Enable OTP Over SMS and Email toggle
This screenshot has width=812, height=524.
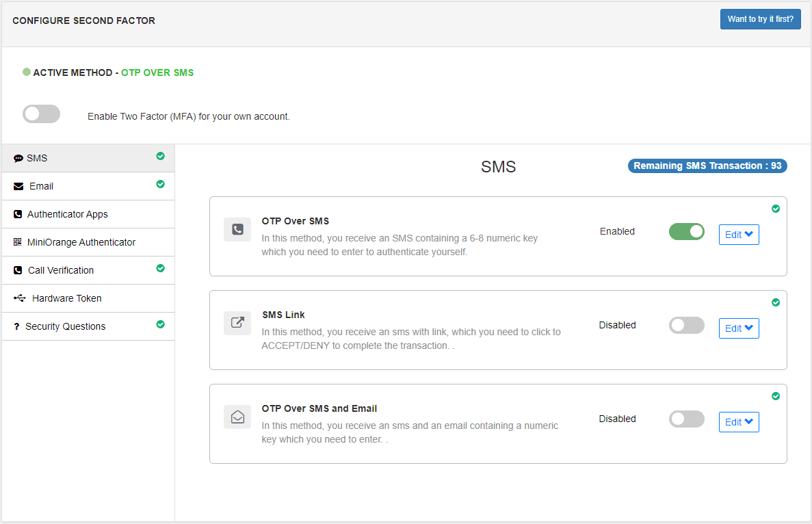pos(686,419)
